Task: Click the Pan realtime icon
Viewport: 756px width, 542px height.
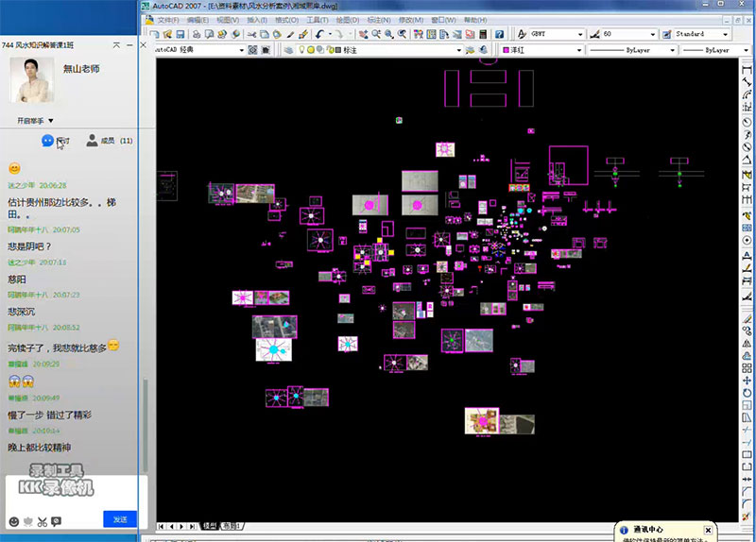Action: click(x=363, y=34)
